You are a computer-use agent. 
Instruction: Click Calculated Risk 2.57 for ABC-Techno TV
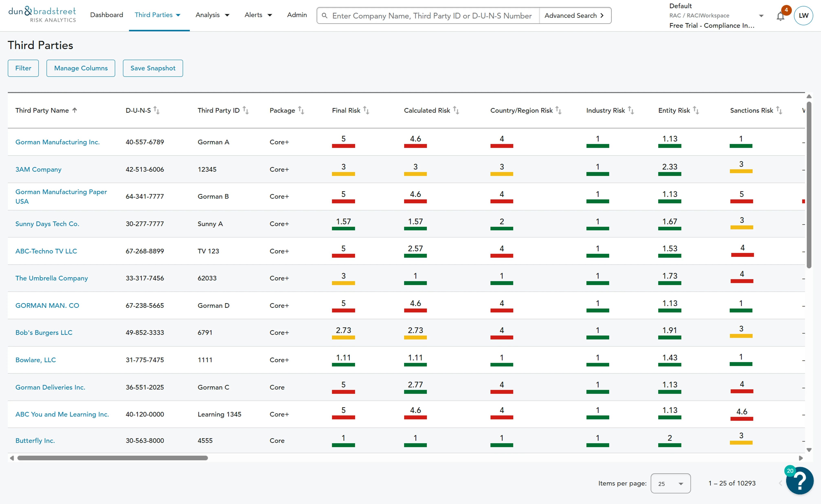(x=415, y=248)
